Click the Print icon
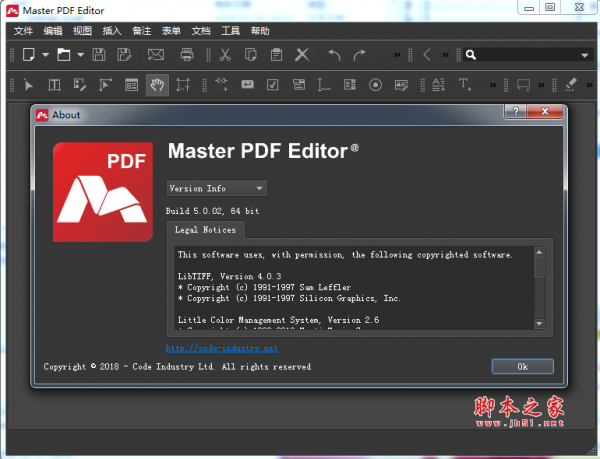This screenshot has width=600, height=459. pyautogui.click(x=187, y=55)
